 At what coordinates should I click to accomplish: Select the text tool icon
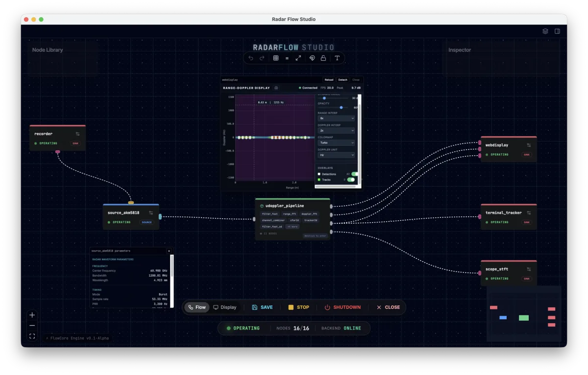[337, 58]
